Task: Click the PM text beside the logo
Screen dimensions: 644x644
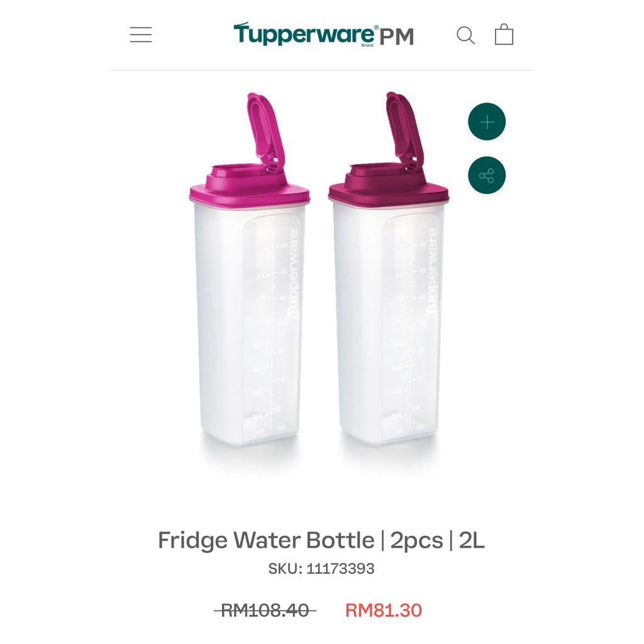Action: [x=396, y=37]
